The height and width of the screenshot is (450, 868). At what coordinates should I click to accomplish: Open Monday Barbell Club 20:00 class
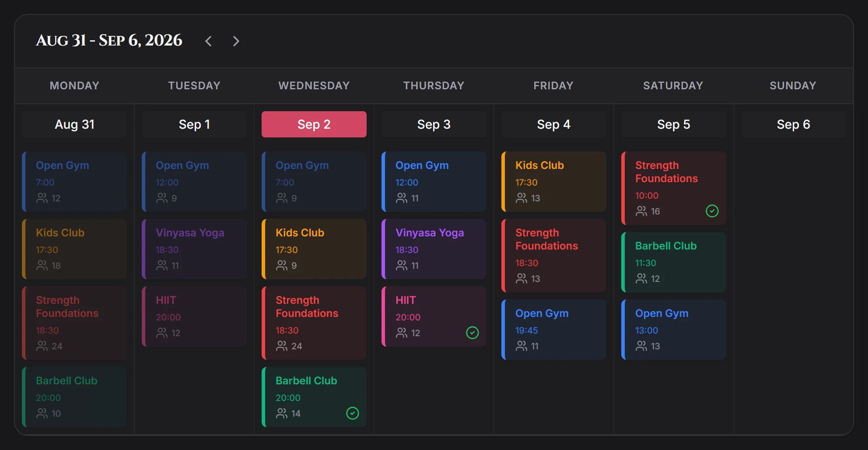point(74,397)
